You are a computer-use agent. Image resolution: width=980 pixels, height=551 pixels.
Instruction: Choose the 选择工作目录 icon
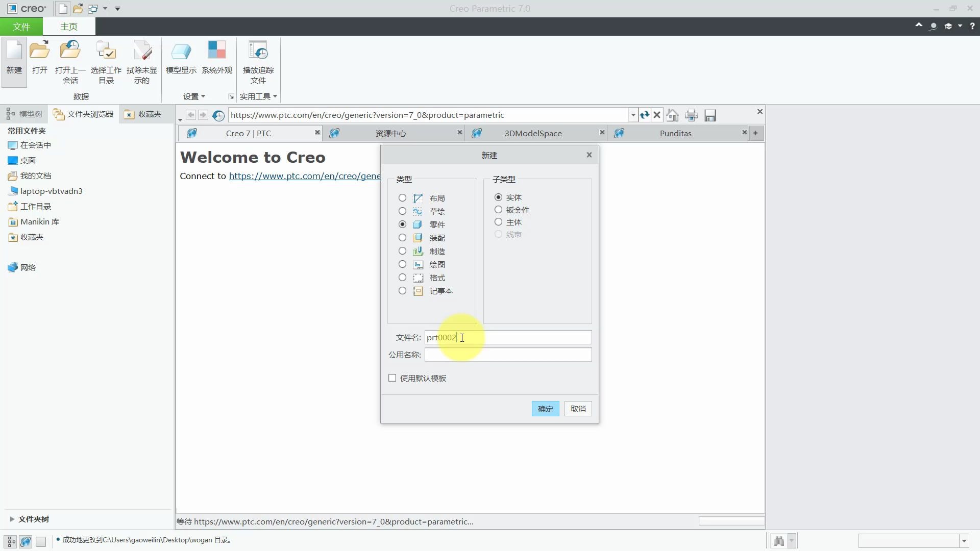(x=106, y=61)
